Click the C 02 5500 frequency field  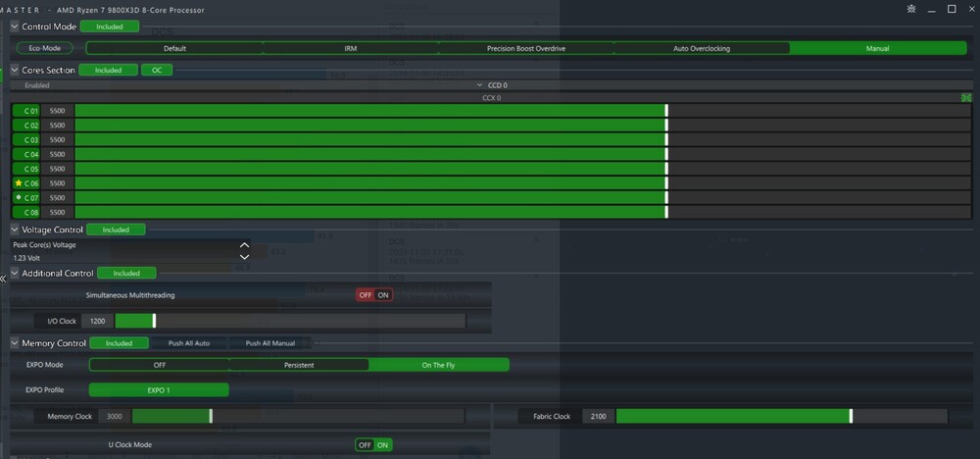coord(58,126)
